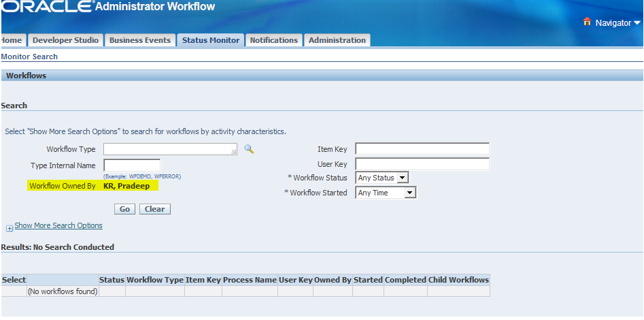
Task: Click into the Workflow Type field
Action: [x=171, y=149]
